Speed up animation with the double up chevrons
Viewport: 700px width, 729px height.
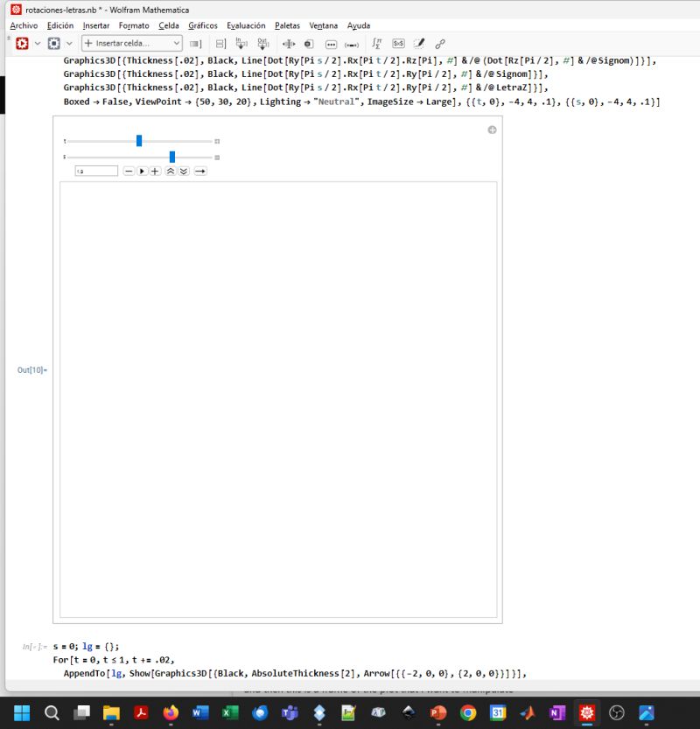pos(171,171)
